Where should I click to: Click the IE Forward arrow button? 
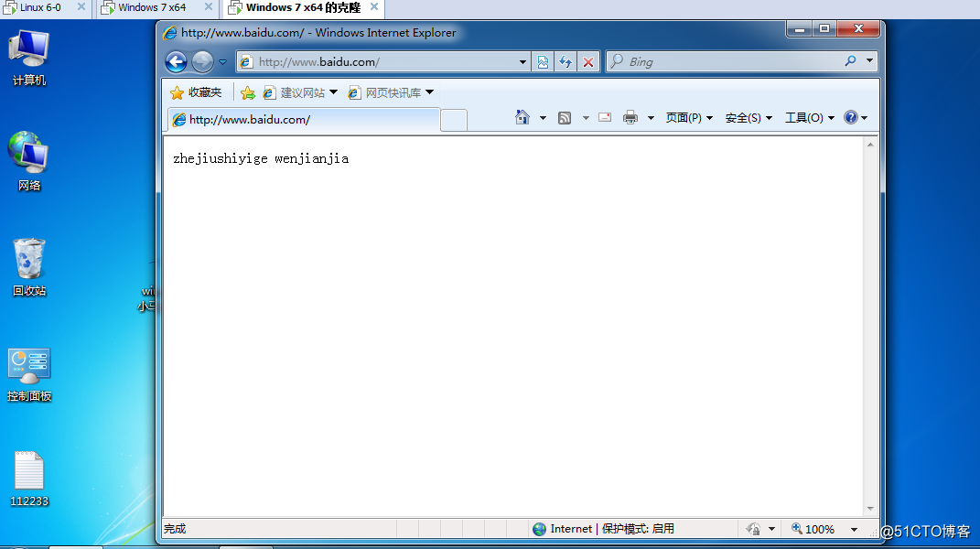(x=202, y=61)
